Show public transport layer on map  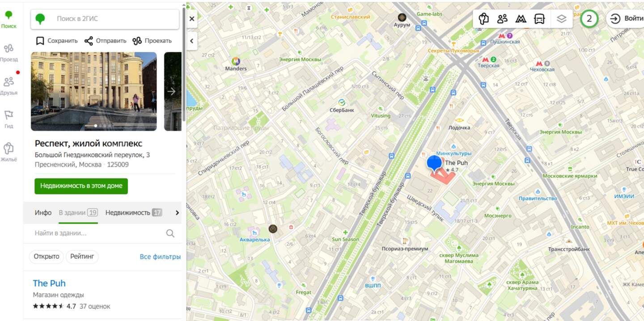[539, 19]
